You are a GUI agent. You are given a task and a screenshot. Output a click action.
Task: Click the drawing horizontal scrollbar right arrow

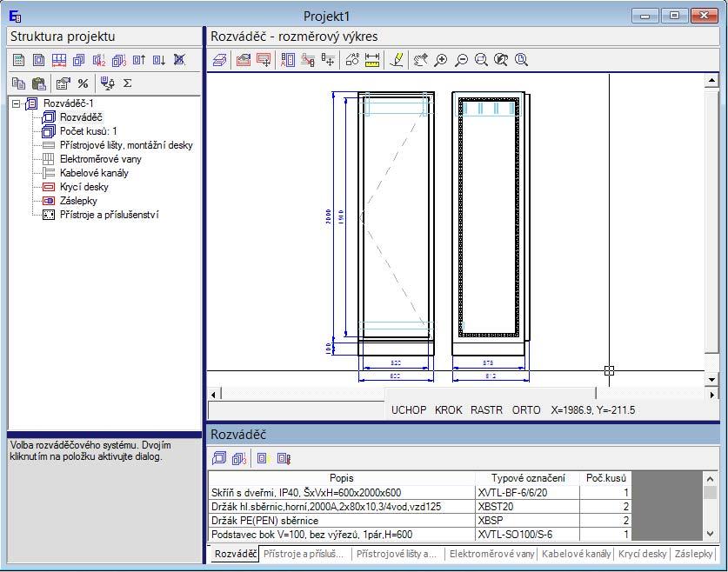[712, 395]
